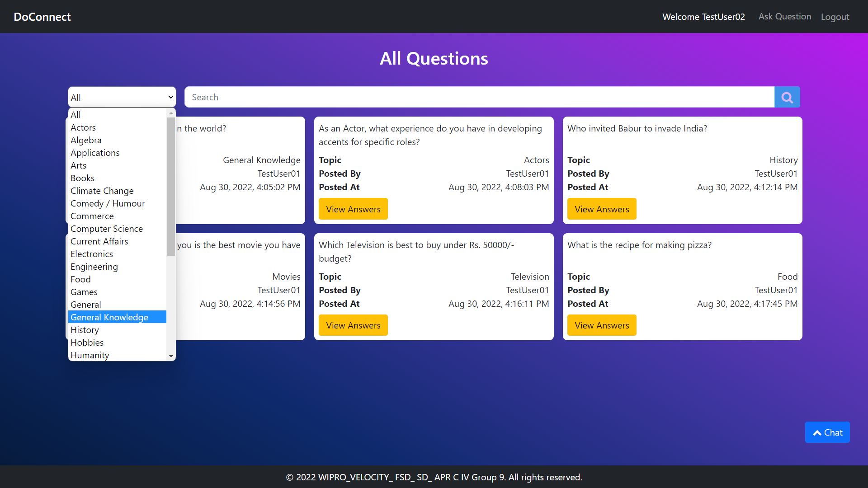Pick the Actors option in list
Viewport: 868px width, 488px height.
pos(83,127)
